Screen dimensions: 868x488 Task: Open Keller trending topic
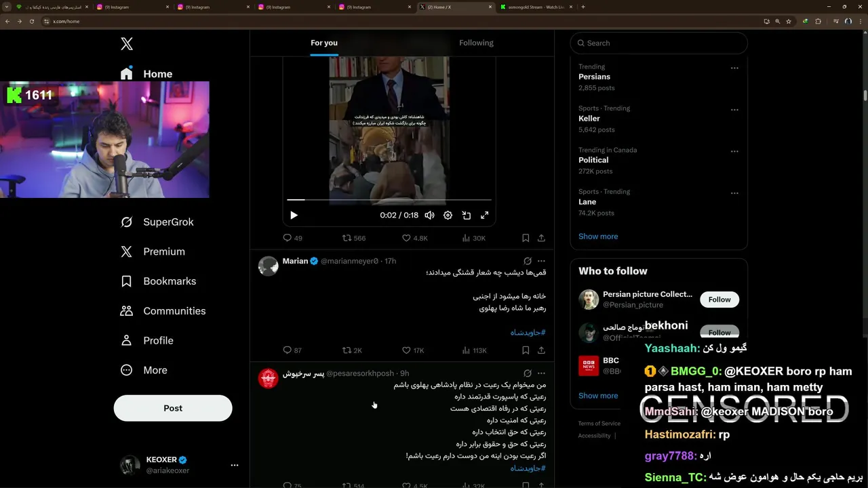click(x=589, y=119)
